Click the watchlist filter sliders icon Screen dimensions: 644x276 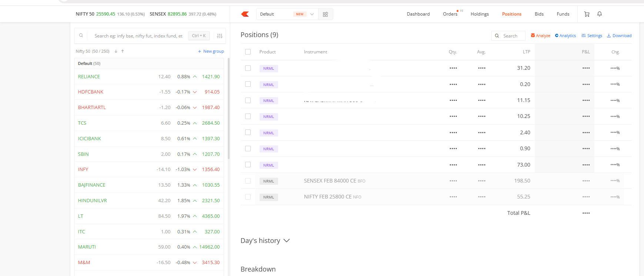coord(220,36)
